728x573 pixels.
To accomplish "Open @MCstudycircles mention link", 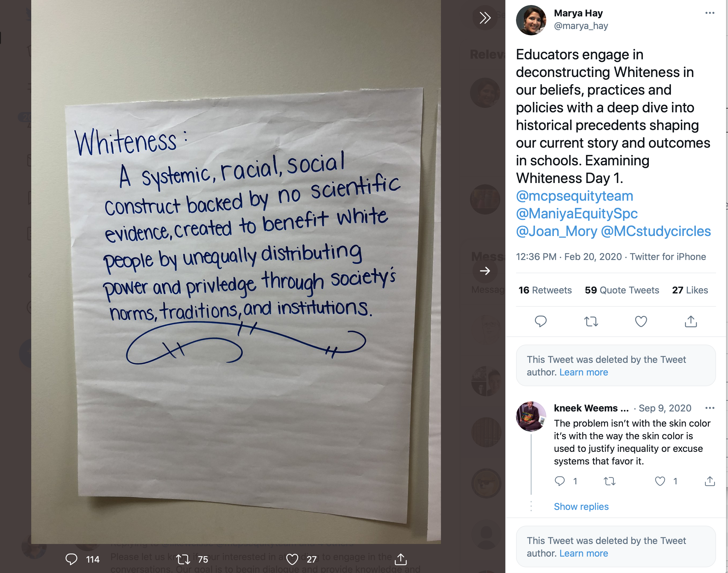I will (655, 231).
